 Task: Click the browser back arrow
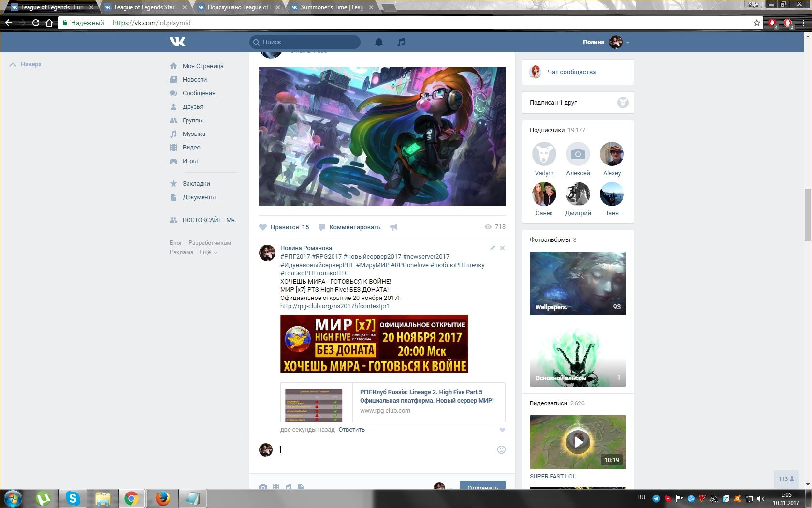tap(9, 23)
